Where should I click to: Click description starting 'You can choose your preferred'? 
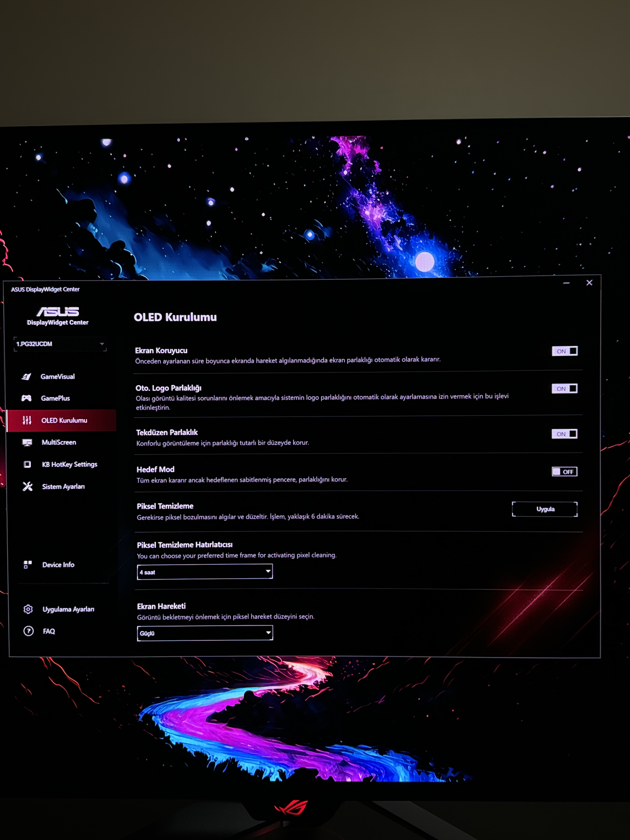237,555
